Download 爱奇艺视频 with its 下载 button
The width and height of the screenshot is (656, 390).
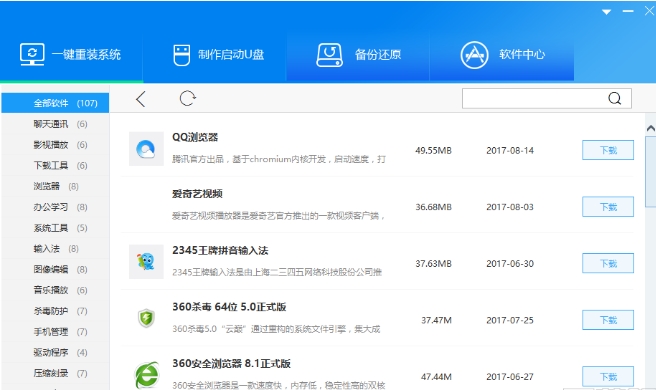(x=608, y=207)
